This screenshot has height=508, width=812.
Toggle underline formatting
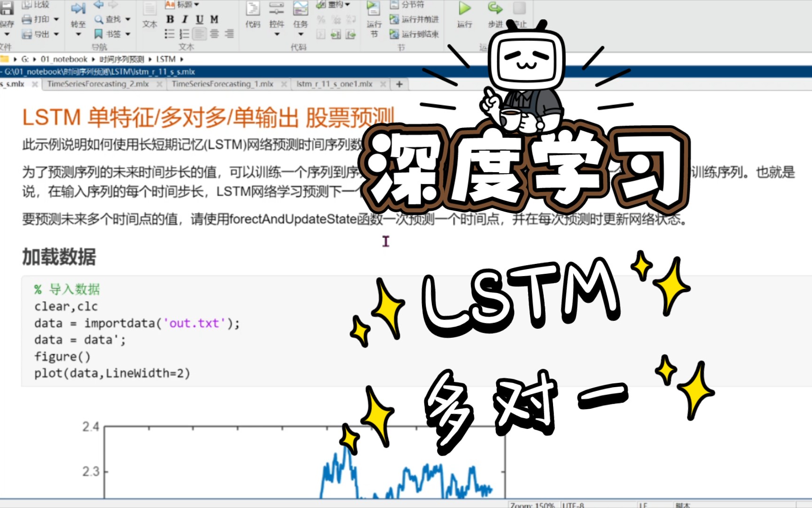pyautogui.click(x=199, y=20)
